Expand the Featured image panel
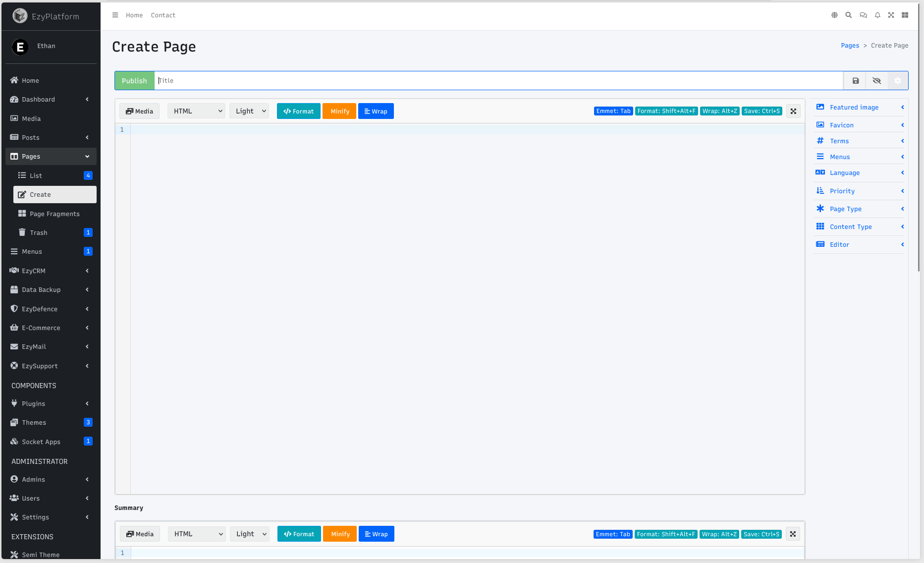 click(859, 108)
